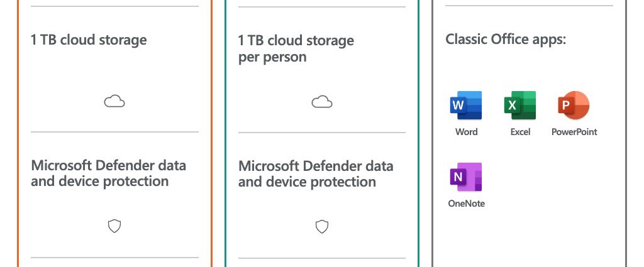Click the shield icon in the orange card

[114, 226]
